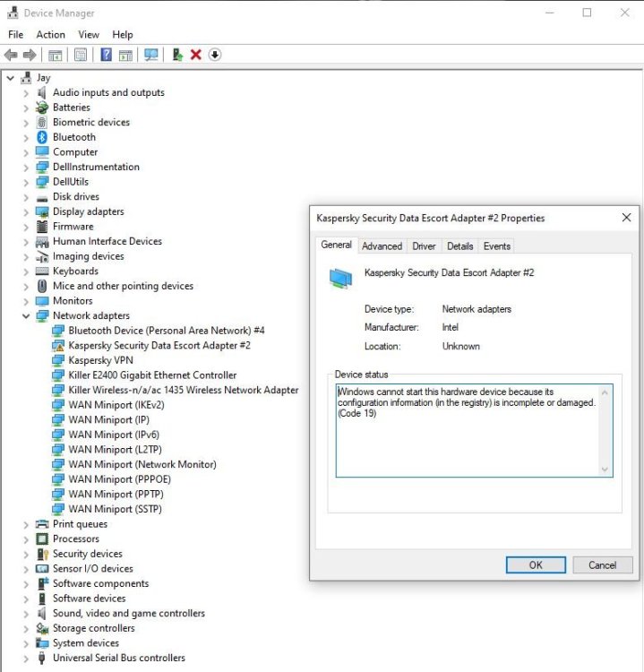Collapse the Network adapters category
The width and height of the screenshot is (644, 672).
[26, 316]
